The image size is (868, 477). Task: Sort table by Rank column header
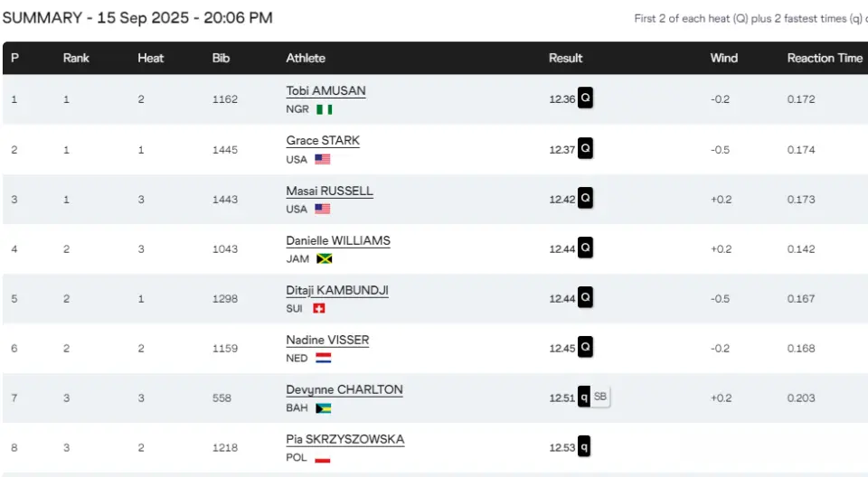(76, 58)
